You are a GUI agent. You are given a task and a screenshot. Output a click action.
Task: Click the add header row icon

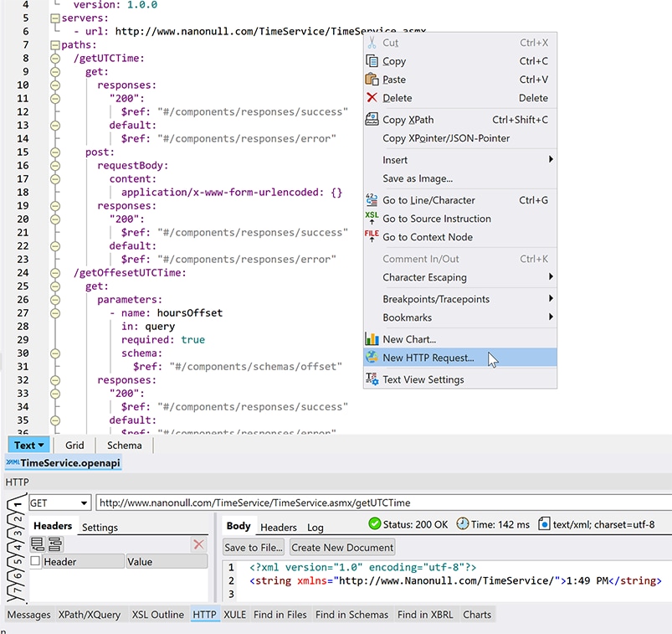pyautogui.click(x=38, y=544)
